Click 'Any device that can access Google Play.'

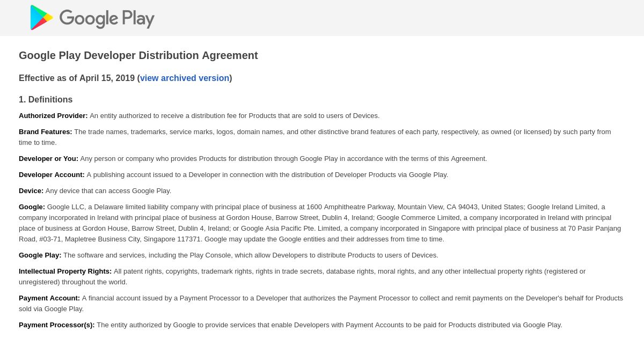point(108,191)
